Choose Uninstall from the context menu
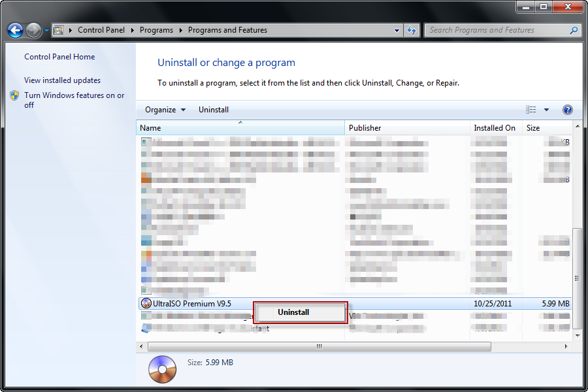Viewport: 588px width, 392px height. (x=301, y=312)
